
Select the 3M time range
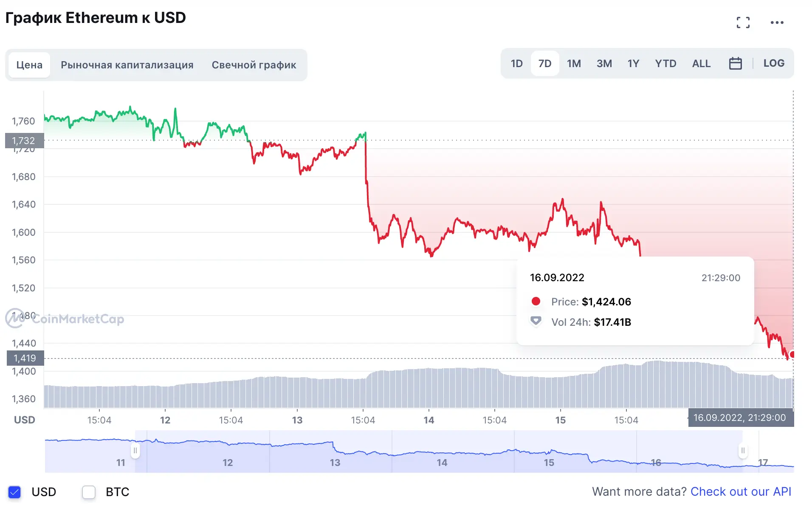point(604,64)
